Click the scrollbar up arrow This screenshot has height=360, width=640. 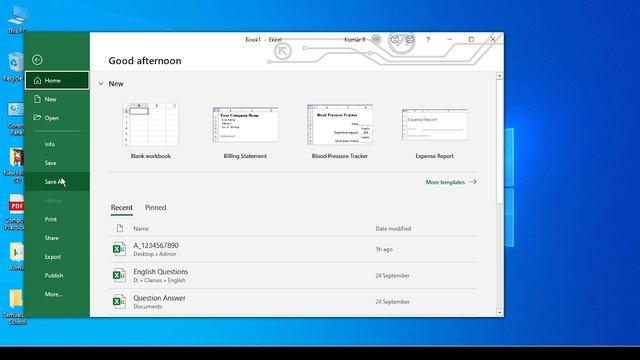500,76
